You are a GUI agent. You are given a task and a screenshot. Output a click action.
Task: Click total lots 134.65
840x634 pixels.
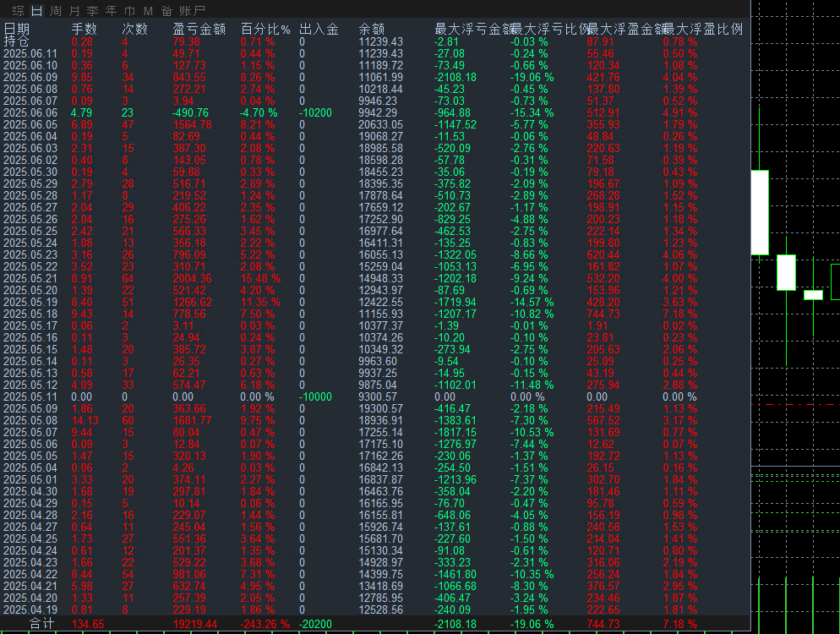[88, 624]
